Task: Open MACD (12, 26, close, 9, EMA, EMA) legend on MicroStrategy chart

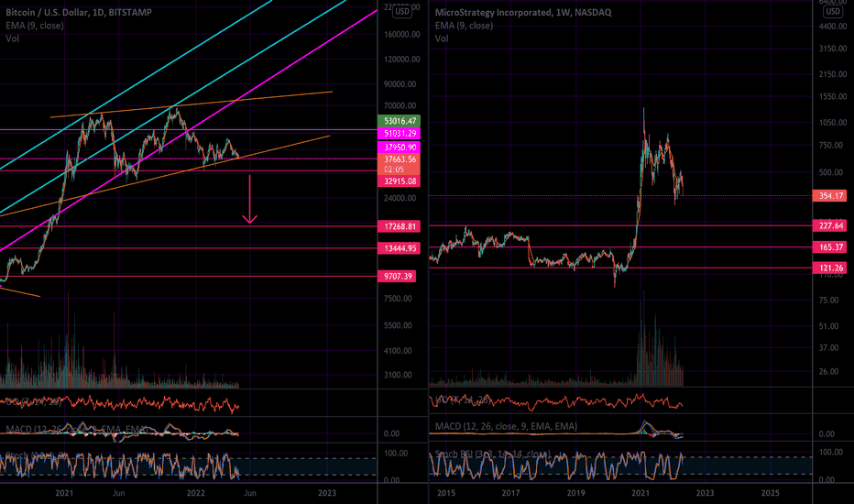Action: point(506,426)
